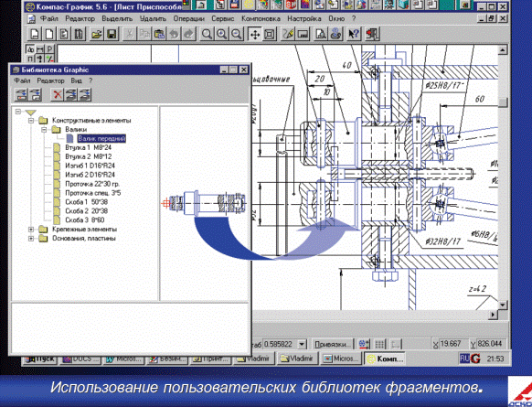Click the red X delete icon in library

coord(57,95)
